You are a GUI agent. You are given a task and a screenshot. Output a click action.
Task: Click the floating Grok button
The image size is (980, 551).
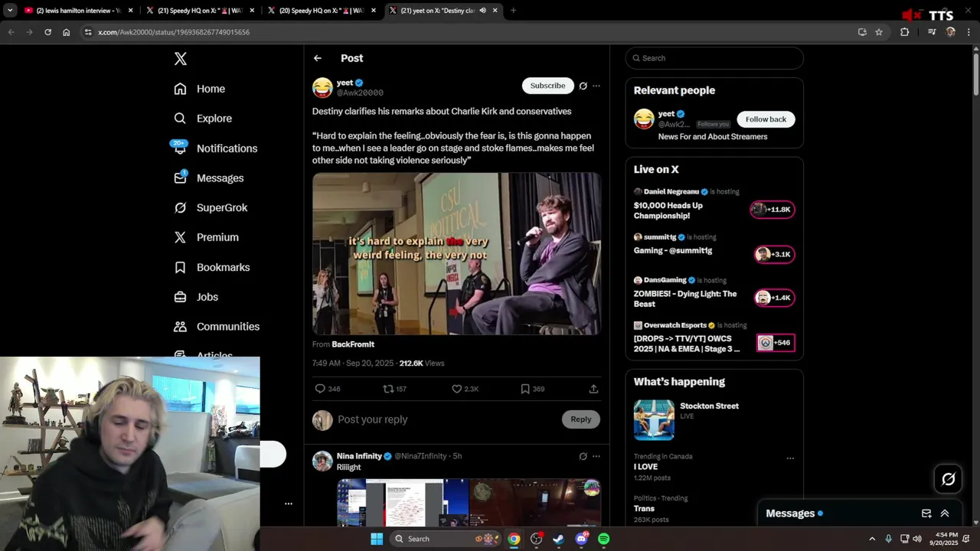[x=949, y=479]
